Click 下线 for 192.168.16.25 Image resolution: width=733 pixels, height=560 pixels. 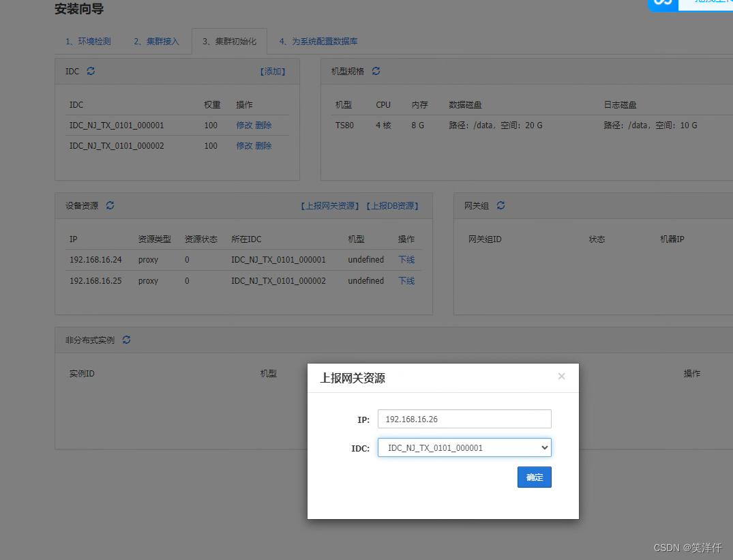coord(406,280)
